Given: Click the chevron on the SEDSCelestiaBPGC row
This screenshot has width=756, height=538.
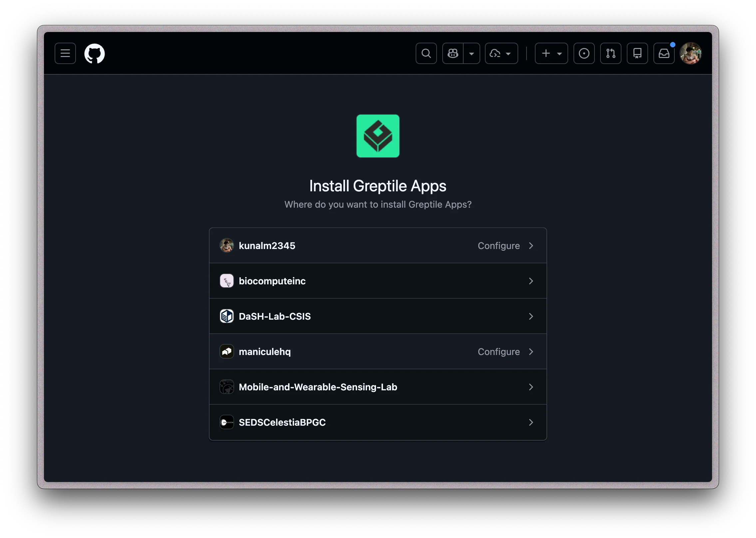Looking at the screenshot, I should [x=531, y=422].
